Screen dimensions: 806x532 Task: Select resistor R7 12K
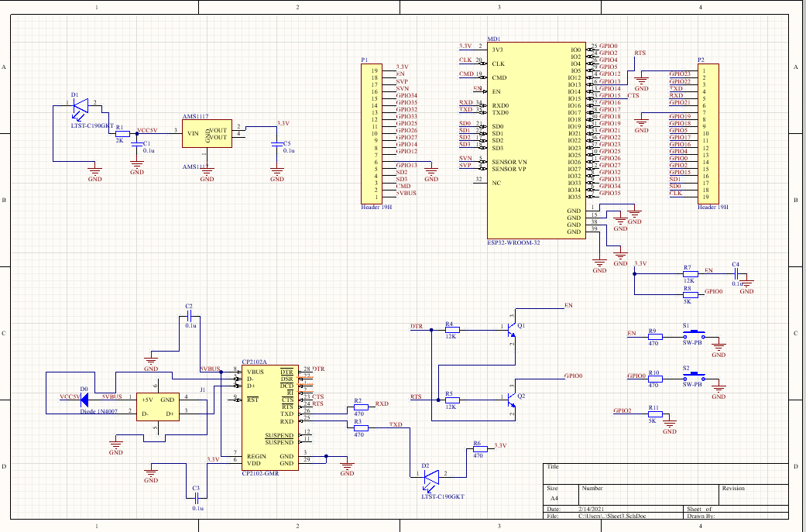pyautogui.click(x=691, y=274)
